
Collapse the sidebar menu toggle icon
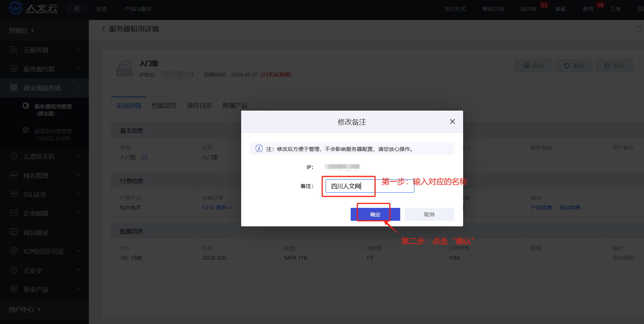[x=77, y=9]
